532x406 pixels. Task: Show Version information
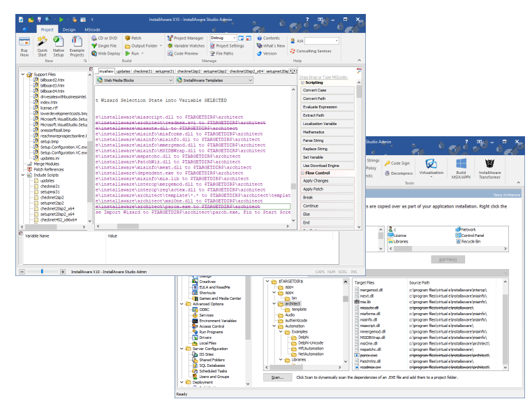(267, 54)
